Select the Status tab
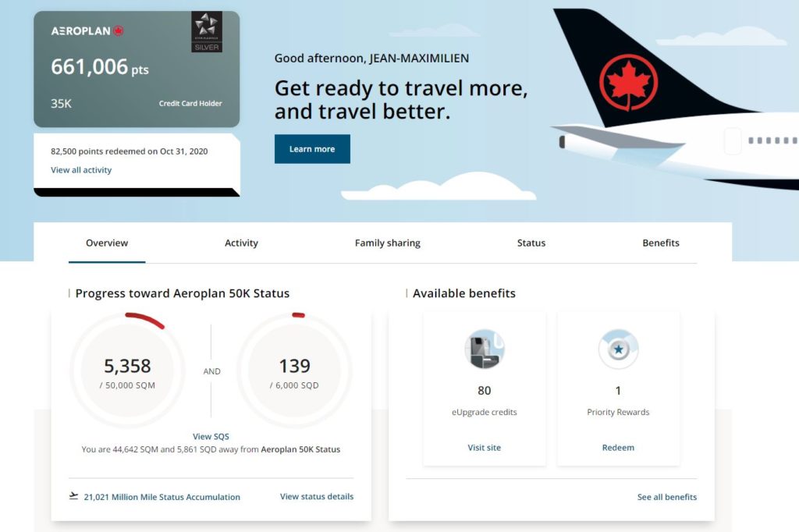 [531, 243]
